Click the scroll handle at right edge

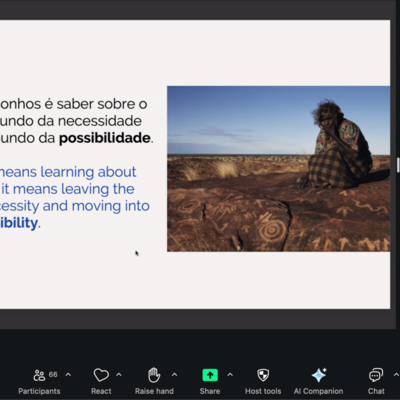coord(398,165)
